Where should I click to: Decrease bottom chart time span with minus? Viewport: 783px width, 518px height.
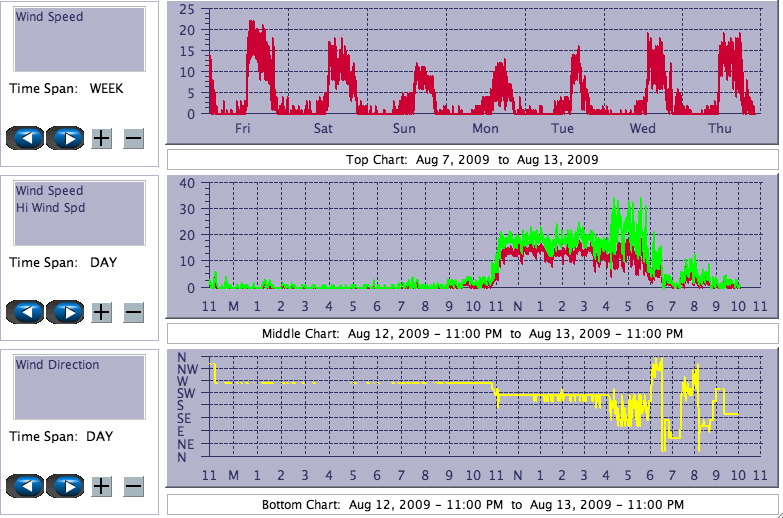(x=133, y=486)
